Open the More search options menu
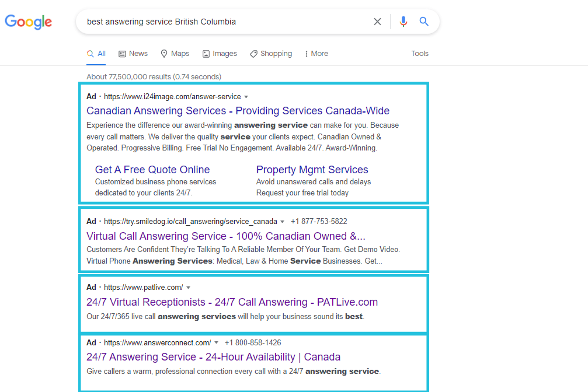588x392 pixels. [x=316, y=54]
